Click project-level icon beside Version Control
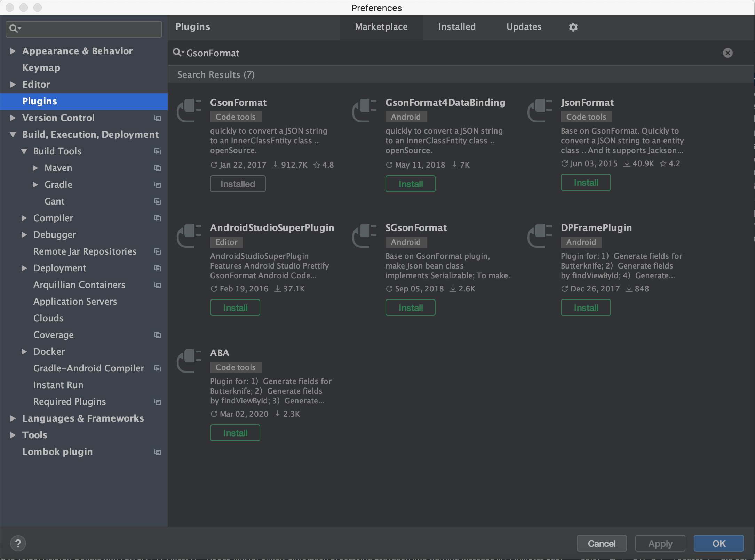The image size is (755, 560). point(158,118)
